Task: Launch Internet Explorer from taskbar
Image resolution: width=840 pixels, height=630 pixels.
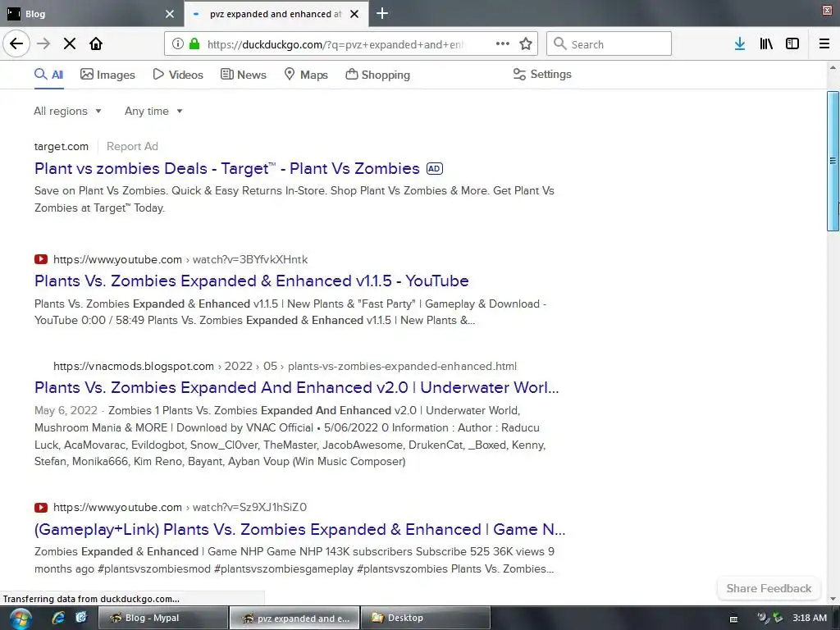Action: coord(58,618)
